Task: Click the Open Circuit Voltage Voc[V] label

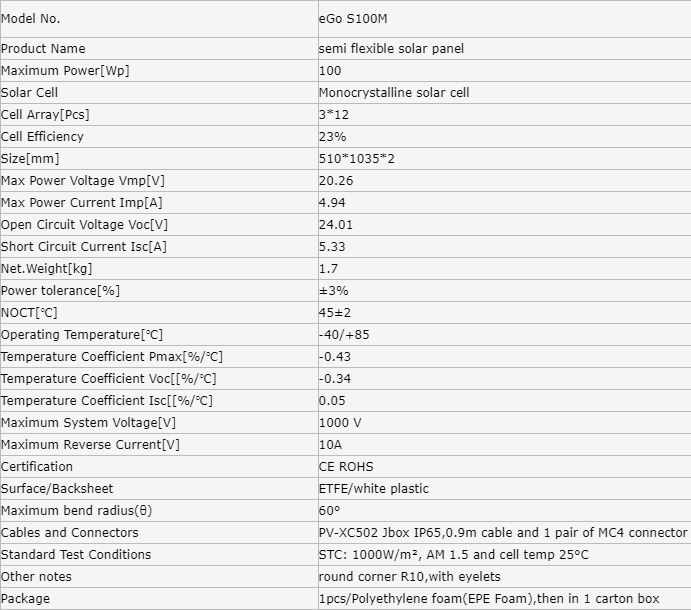Action: (85, 225)
